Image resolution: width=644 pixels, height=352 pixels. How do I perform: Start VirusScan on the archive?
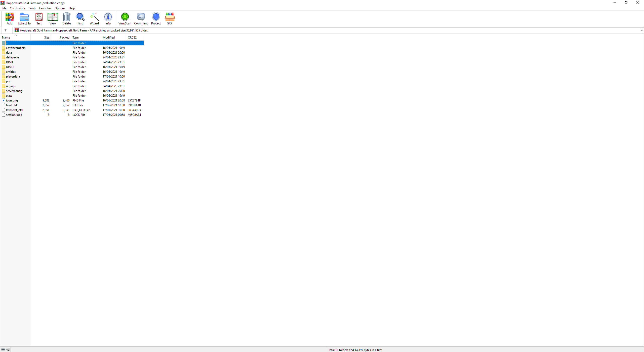click(x=125, y=19)
